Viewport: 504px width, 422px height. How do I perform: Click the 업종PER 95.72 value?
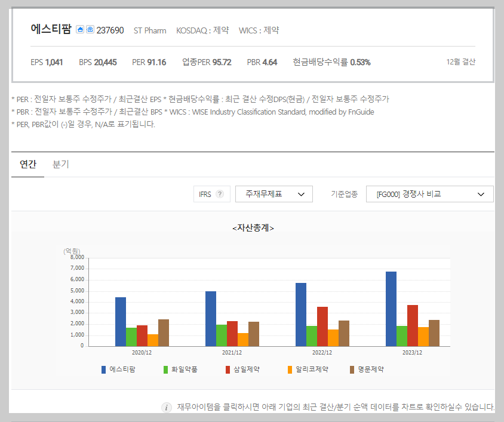pyautogui.click(x=207, y=62)
